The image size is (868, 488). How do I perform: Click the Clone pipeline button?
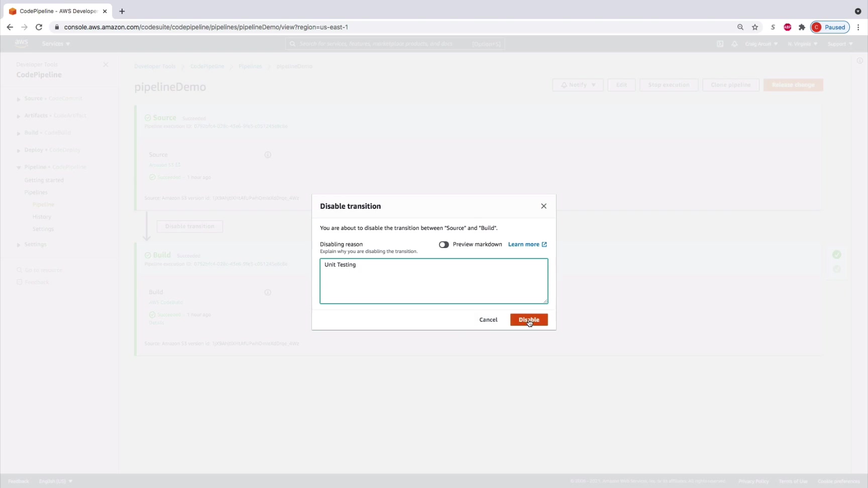[731, 85]
